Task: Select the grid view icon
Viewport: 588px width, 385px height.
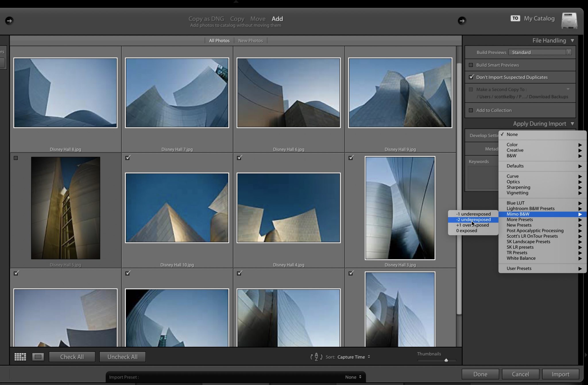Action: [x=20, y=357]
